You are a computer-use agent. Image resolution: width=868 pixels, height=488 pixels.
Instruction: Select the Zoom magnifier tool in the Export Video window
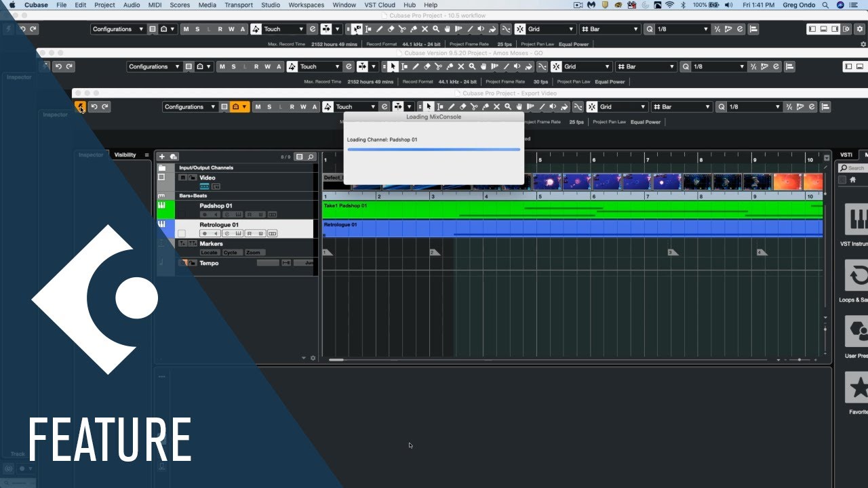[x=508, y=106]
